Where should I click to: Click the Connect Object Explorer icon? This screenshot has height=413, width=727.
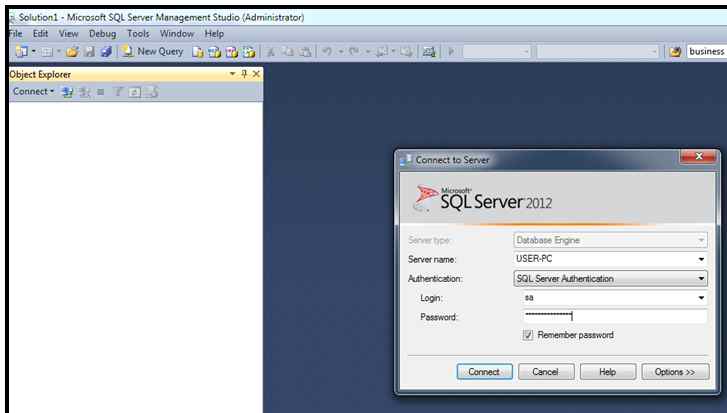67,92
